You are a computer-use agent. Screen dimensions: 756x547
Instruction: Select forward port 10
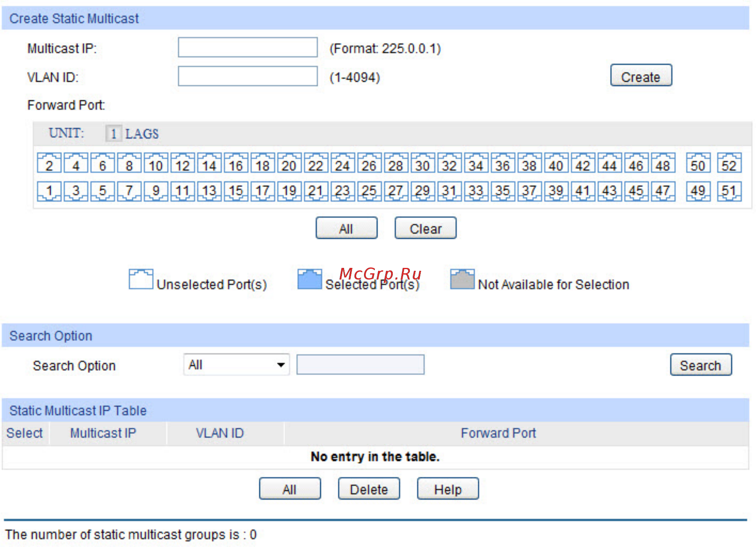tap(156, 163)
